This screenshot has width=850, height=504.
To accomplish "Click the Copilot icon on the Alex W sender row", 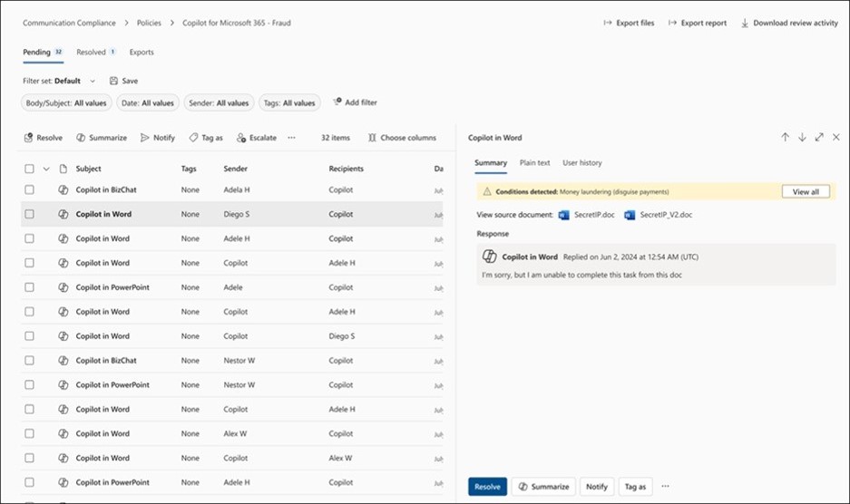I will (63, 433).
